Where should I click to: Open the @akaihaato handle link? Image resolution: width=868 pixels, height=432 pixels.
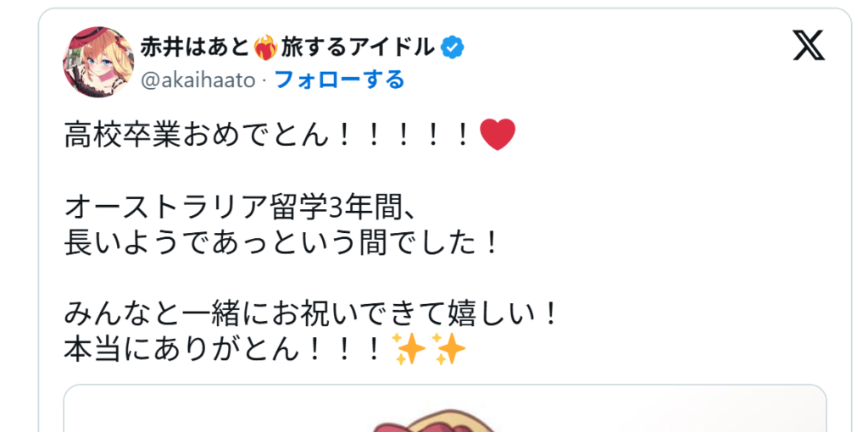click(x=198, y=80)
